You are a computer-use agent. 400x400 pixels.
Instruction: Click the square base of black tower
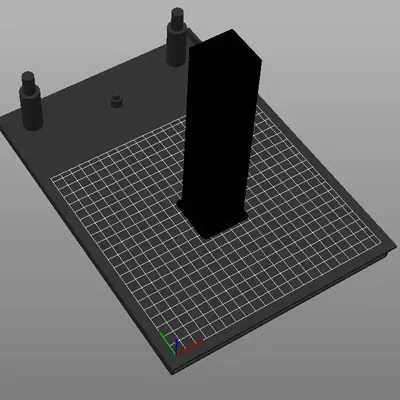point(213,218)
